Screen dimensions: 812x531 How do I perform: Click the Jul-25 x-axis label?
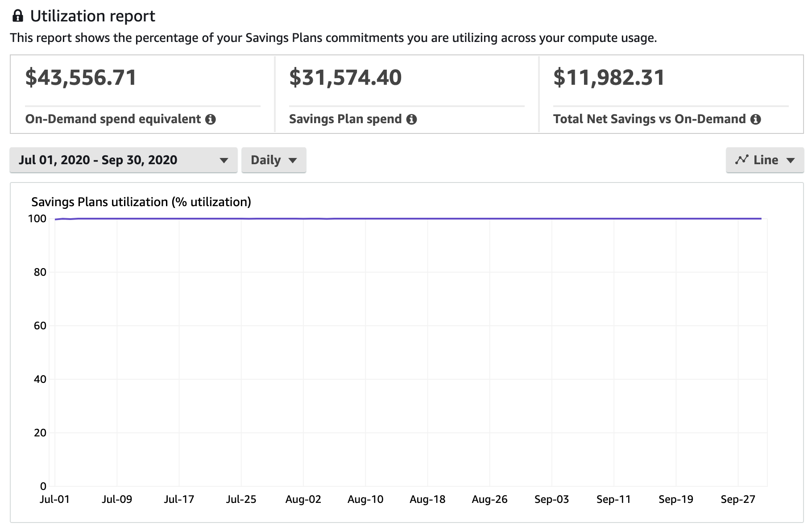(241, 499)
